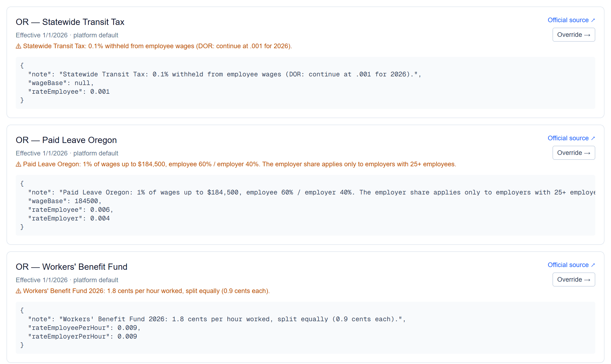Click the "rateEmployee": 0.001 line

[69, 92]
